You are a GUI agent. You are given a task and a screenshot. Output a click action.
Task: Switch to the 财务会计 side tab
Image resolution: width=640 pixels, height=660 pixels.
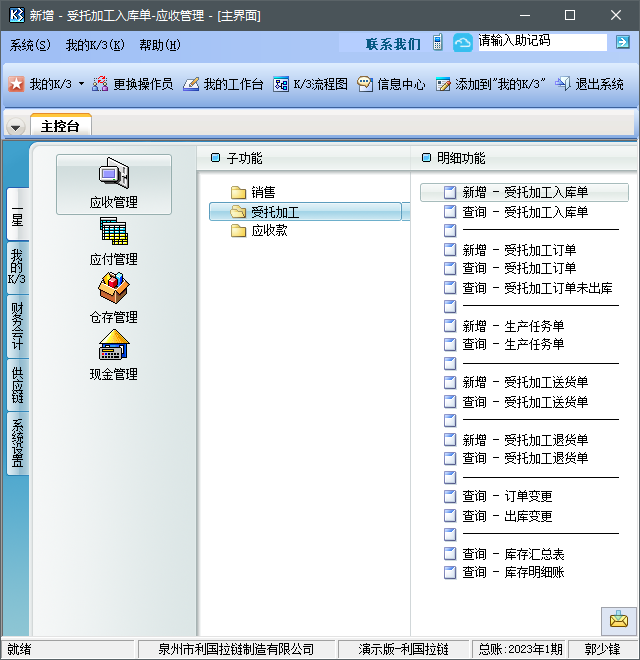(17, 326)
